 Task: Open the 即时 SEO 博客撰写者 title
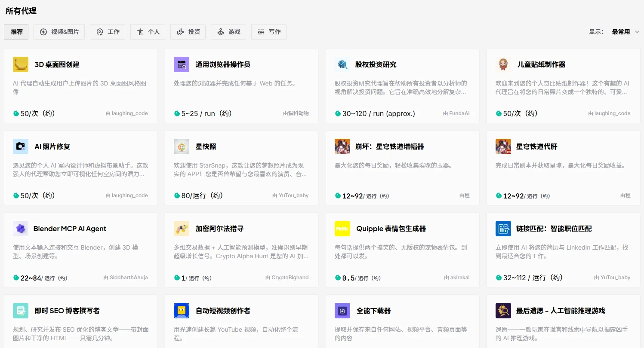pyautogui.click(x=67, y=311)
